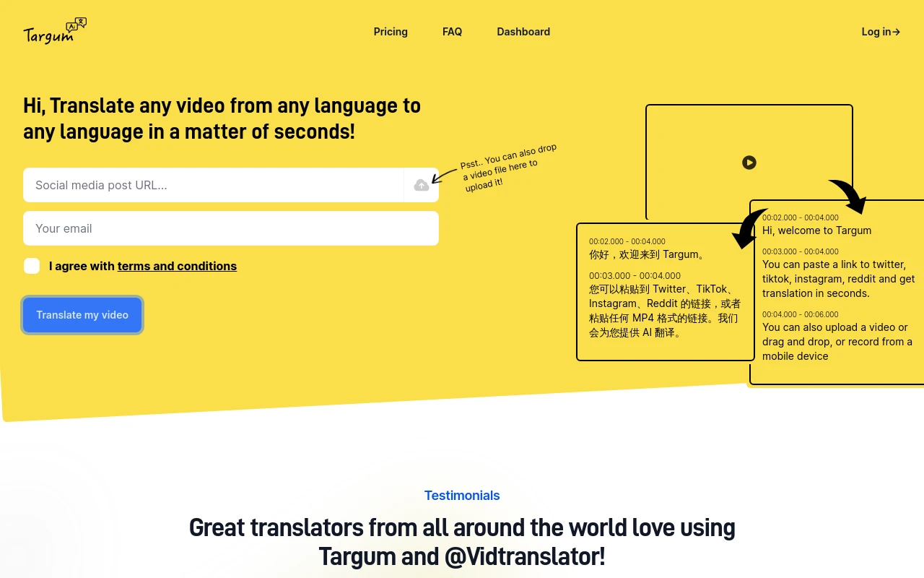Go to the Dashboard
924x578 pixels.
click(x=523, y=32)
